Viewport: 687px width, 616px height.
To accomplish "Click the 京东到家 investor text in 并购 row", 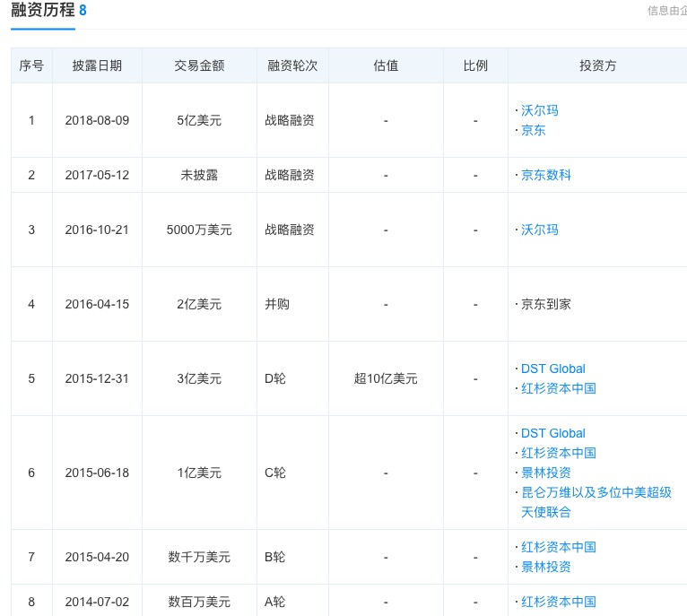I will click(545, 304).
